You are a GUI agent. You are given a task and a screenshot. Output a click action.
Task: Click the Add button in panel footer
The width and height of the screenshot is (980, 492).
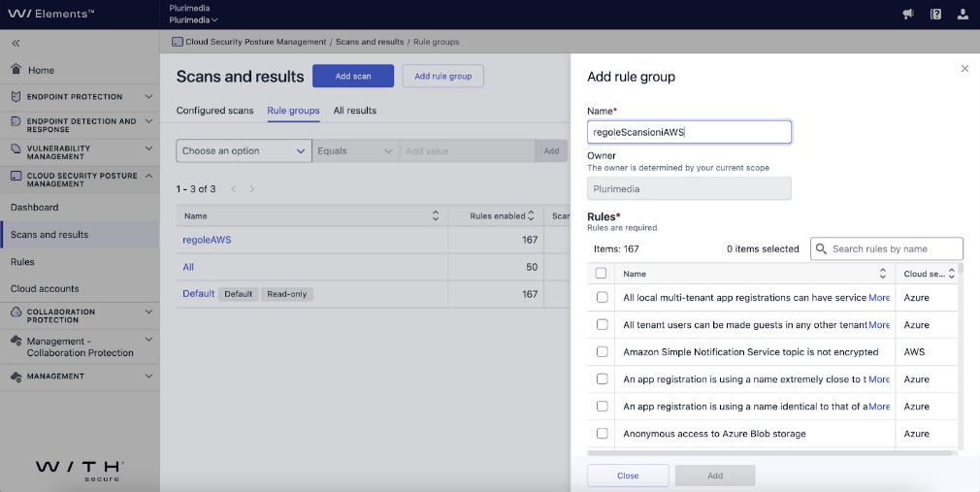[x=715, y=476]
